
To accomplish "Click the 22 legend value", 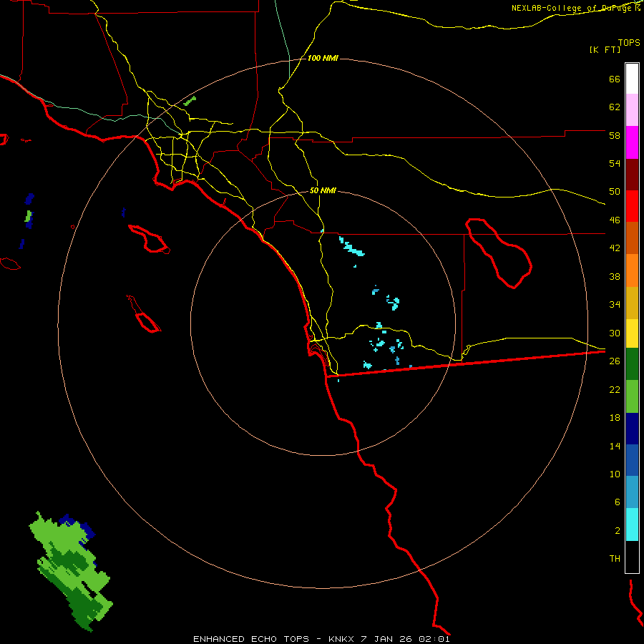I will click(615, 389).
